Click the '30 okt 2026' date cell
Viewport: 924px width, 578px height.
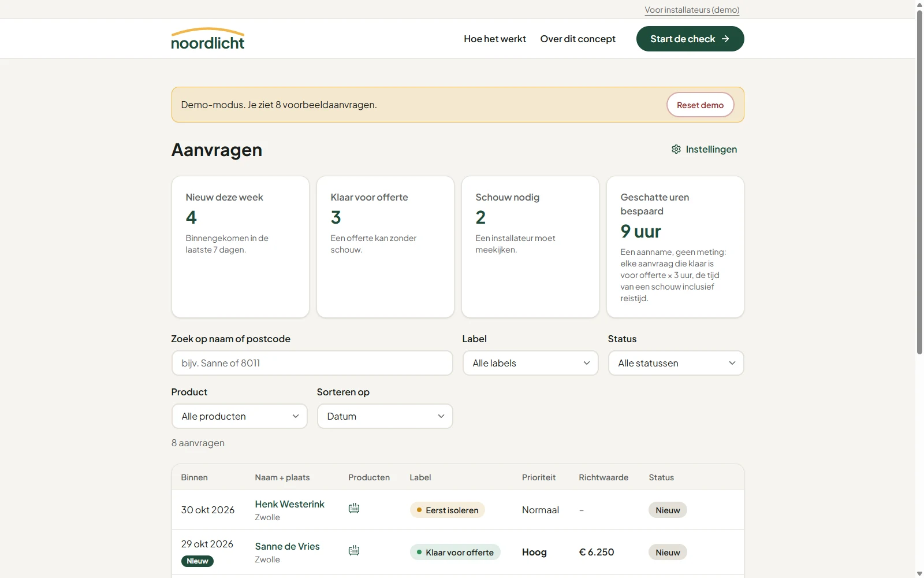pyautogui.click(x=208, y=510)
